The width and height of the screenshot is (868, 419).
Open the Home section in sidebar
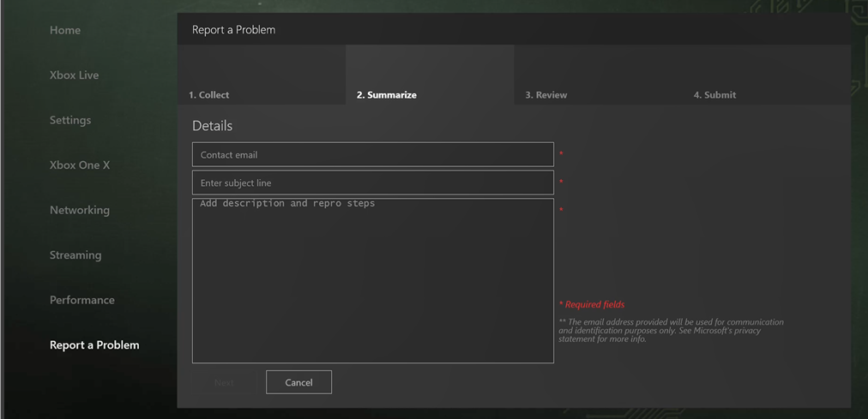(65, 30)
